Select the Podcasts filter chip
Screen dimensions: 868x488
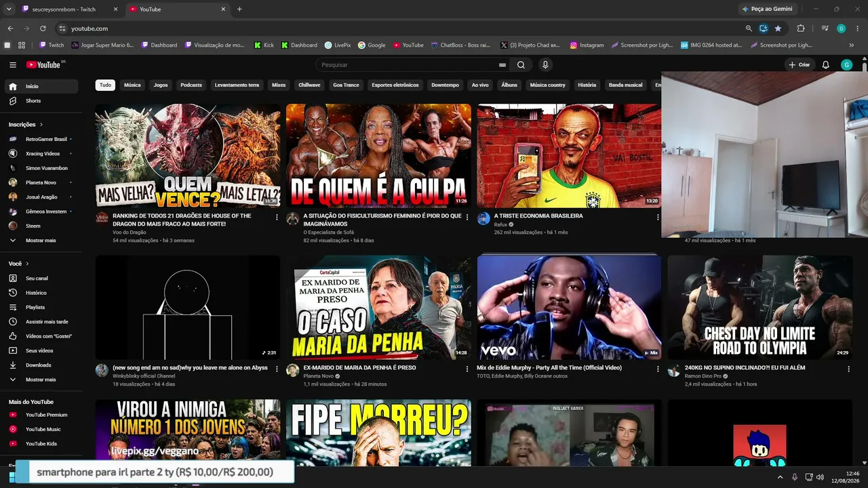click(191, 85)
